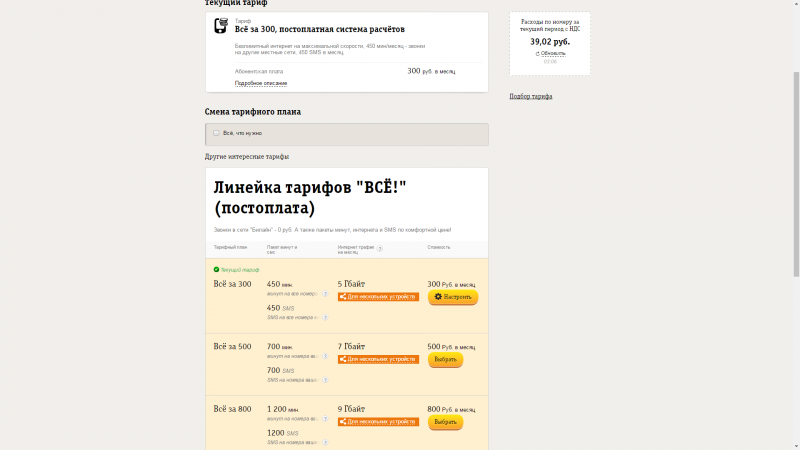Image resolution: width=800 pixels, height=450 pixels.
Task: Click help icon next to Интернет трафик header
Action: coord(380,248)
